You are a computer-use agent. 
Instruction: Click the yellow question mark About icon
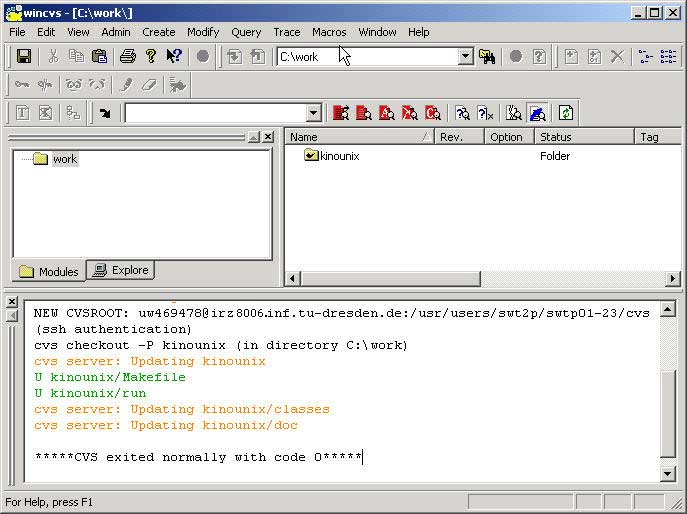[x=150, y=57]
